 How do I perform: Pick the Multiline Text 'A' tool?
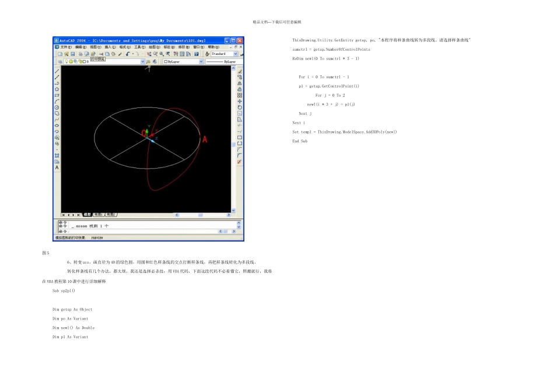click(x=57, y=167)
